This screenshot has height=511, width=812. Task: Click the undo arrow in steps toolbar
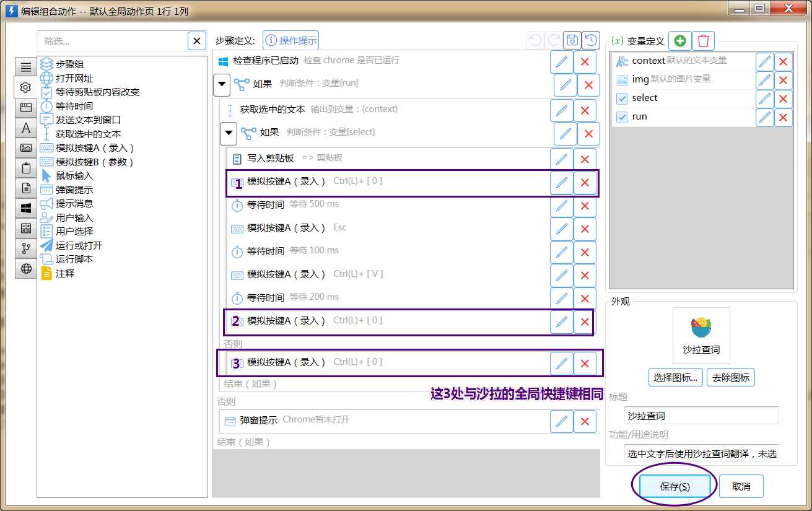coord(535,40)
